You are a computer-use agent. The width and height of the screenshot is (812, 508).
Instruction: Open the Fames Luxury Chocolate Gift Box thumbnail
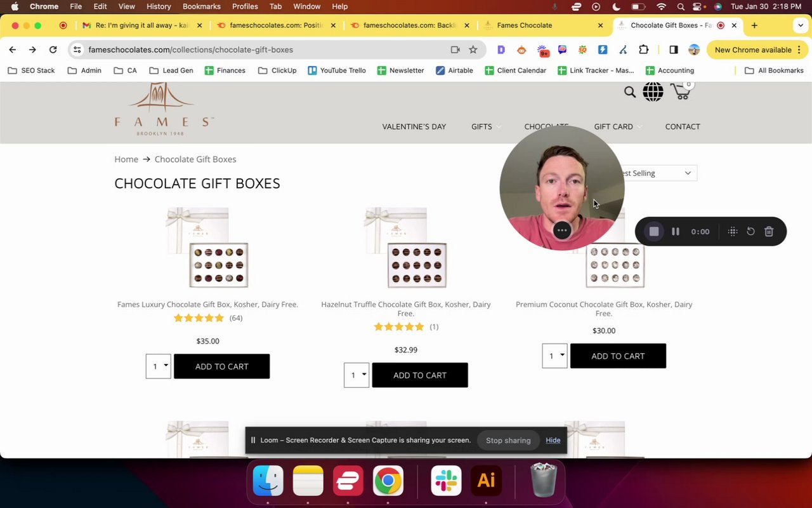click(x=207, y=248)
